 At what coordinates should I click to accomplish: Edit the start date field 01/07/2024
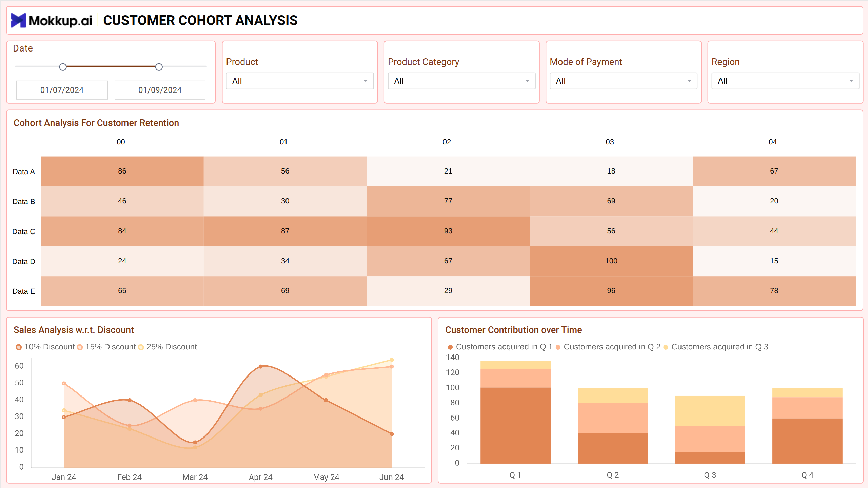tap(62, 90)
